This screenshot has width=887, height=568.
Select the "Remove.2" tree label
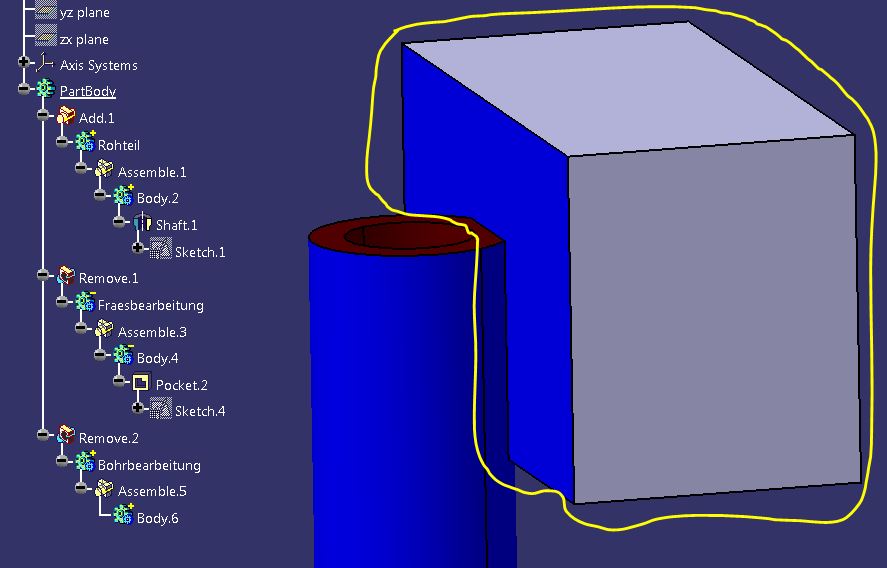pos(109,438)
